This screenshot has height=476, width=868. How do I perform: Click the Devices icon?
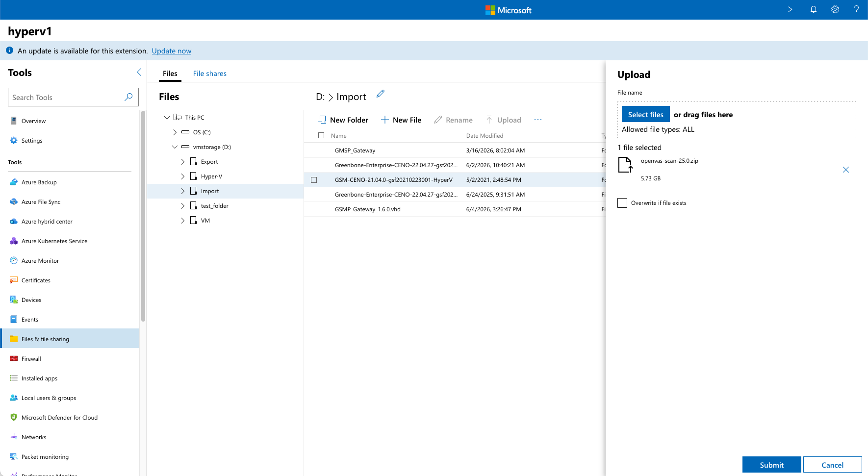click(x=14, y=300)
